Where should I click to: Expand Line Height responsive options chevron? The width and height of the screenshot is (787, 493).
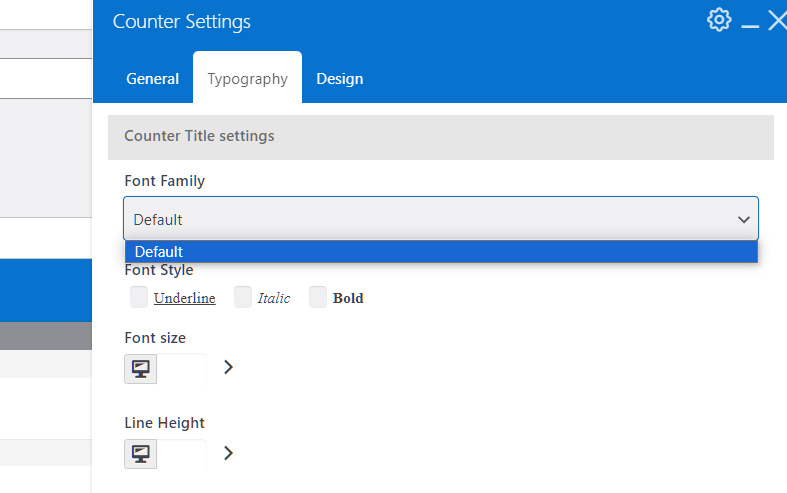click(x=228, y=453)
